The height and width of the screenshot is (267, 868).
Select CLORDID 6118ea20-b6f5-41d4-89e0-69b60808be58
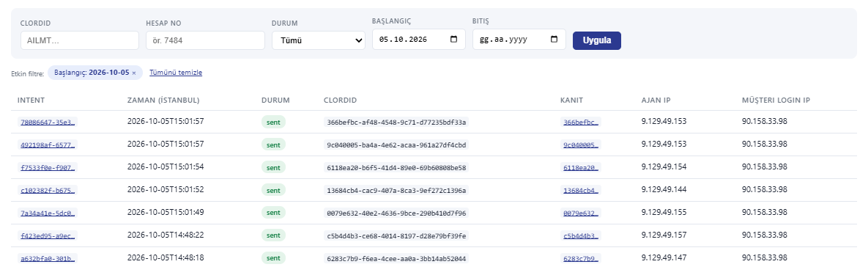396,168
